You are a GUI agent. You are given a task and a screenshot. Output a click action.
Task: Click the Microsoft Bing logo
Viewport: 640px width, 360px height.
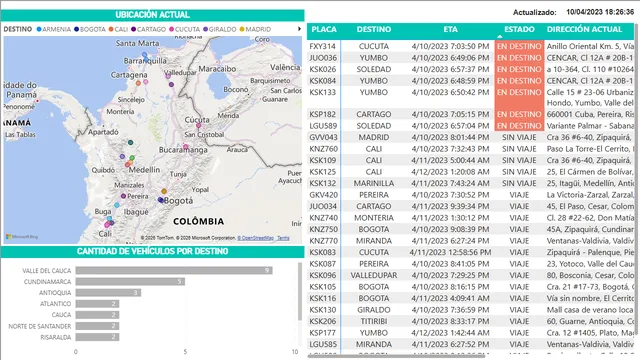(x=22, y=237)
